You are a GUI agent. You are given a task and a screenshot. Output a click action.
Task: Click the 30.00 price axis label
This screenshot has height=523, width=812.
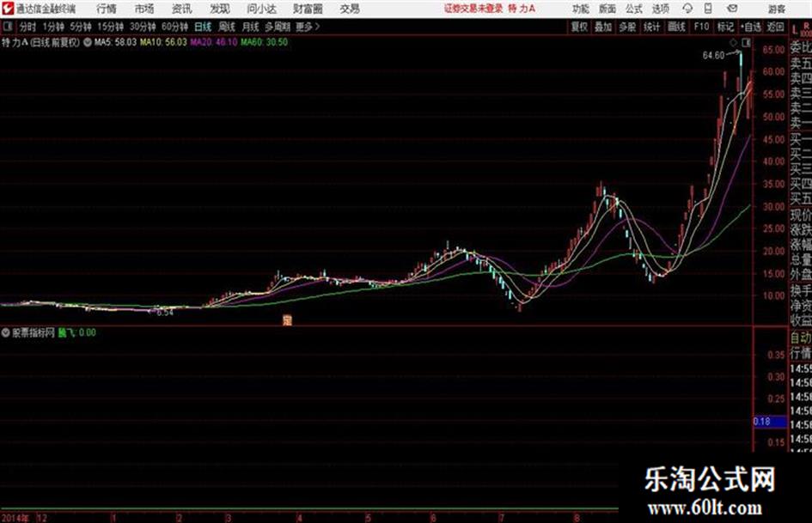point(773,206)
